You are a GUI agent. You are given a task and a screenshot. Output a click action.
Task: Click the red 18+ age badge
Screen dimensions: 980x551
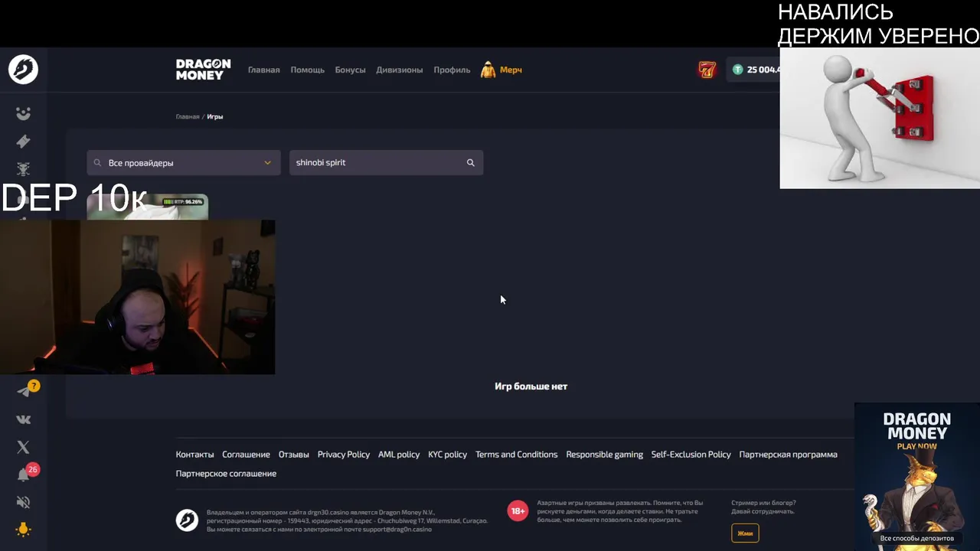pos(518,510)
